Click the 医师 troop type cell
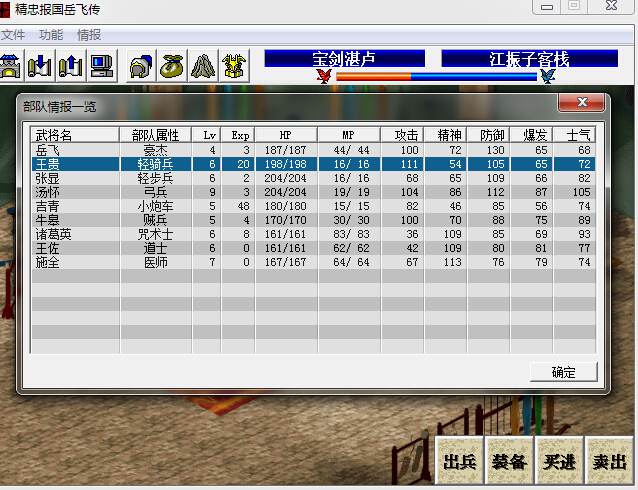The image size is (638, 490). pyautogui.click(x=155, y=262)
